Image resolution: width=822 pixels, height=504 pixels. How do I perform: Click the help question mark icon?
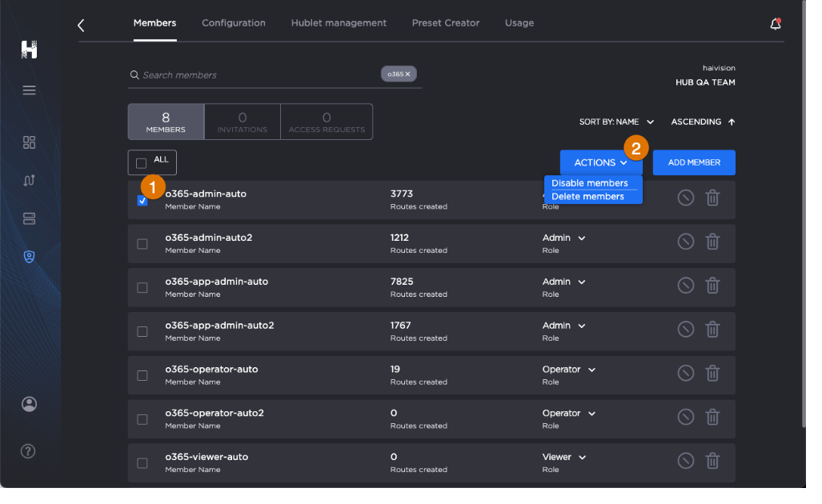[x=28, y=451]
